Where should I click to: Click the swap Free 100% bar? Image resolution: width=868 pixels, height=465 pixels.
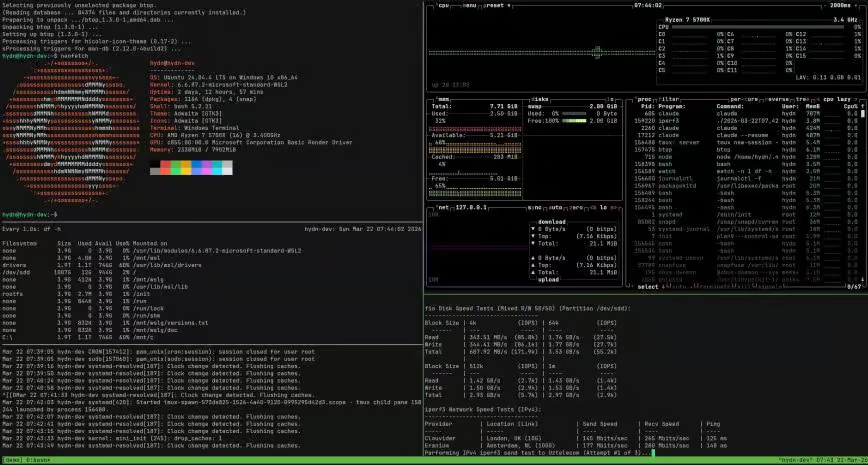574,121
